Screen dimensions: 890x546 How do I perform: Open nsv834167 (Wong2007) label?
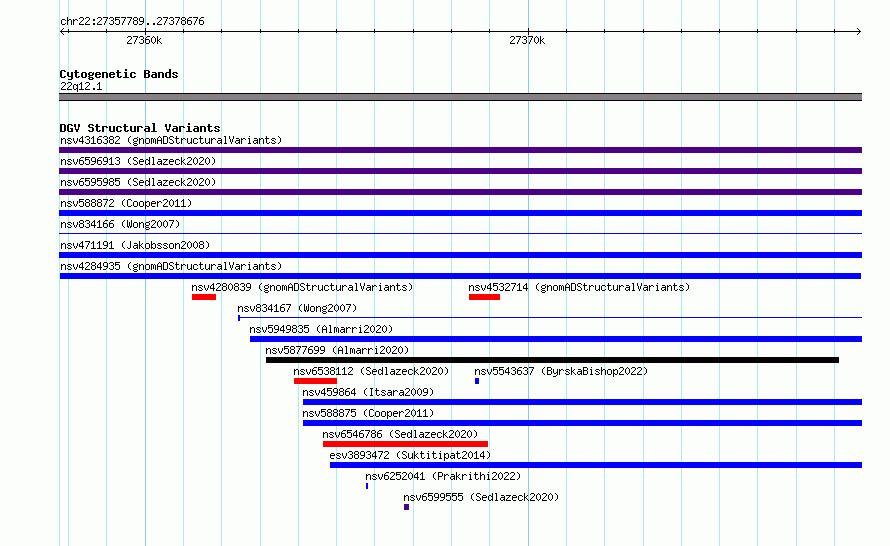(297, 308)
